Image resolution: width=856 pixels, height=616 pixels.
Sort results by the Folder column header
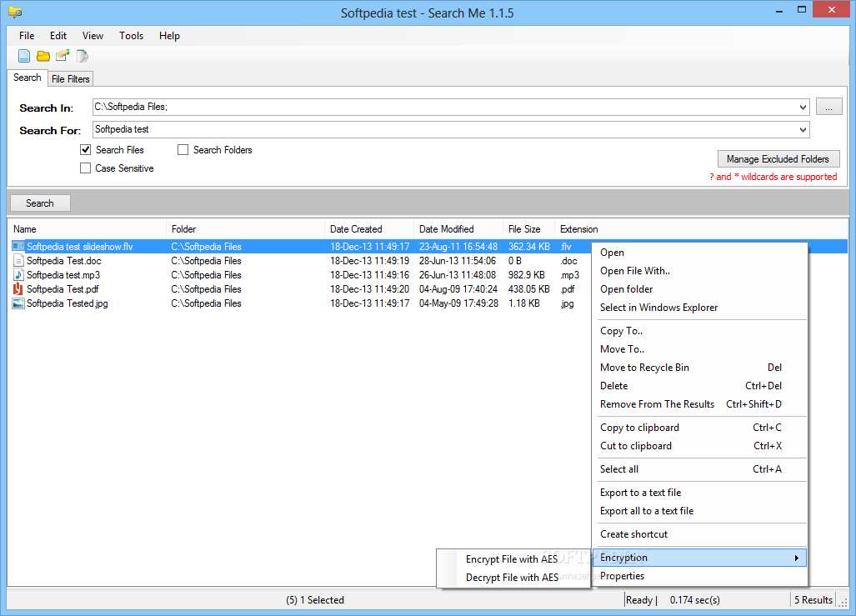pos(245,229)
